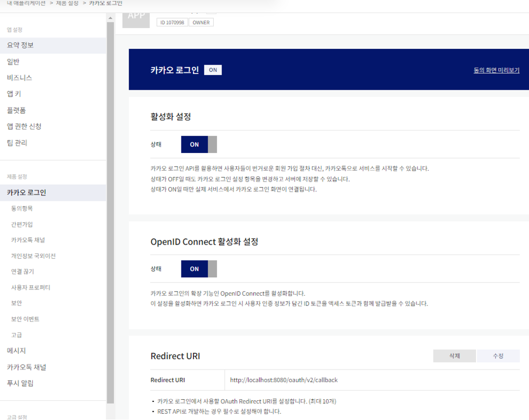Open 요약 정보 in the sidebar
The height and width of the screenshot is (420, 529).
[x=53, y=45]
